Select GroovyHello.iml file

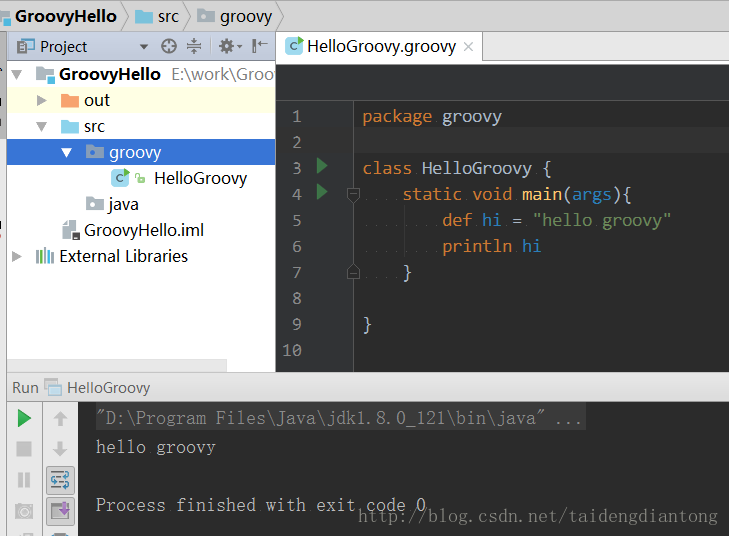point(144,231)
